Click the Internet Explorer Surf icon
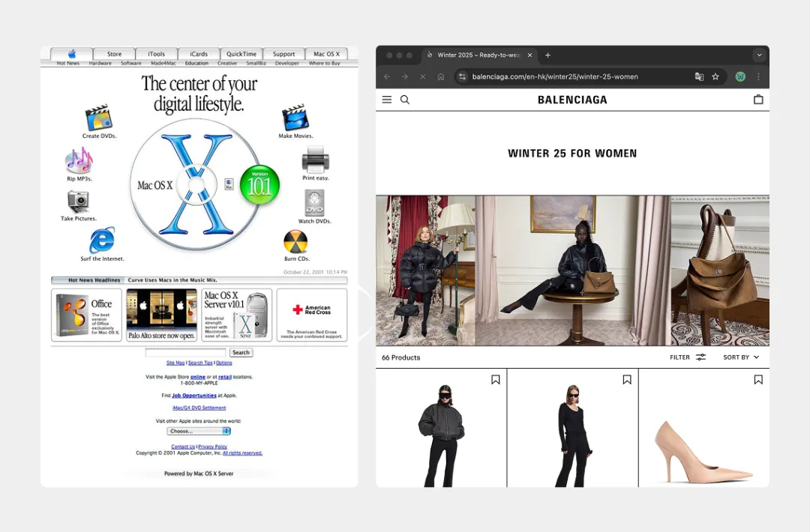 click(102, 241)
